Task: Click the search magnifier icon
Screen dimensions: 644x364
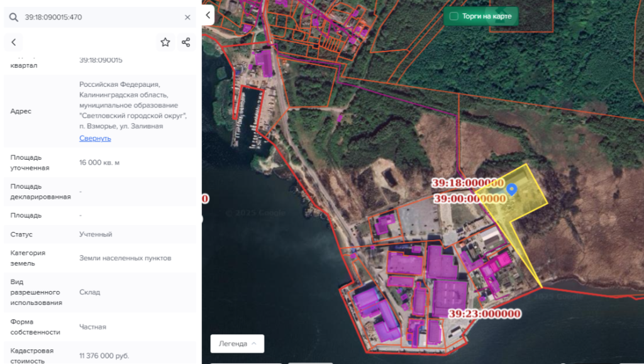Action: click(x=14, y=17)
